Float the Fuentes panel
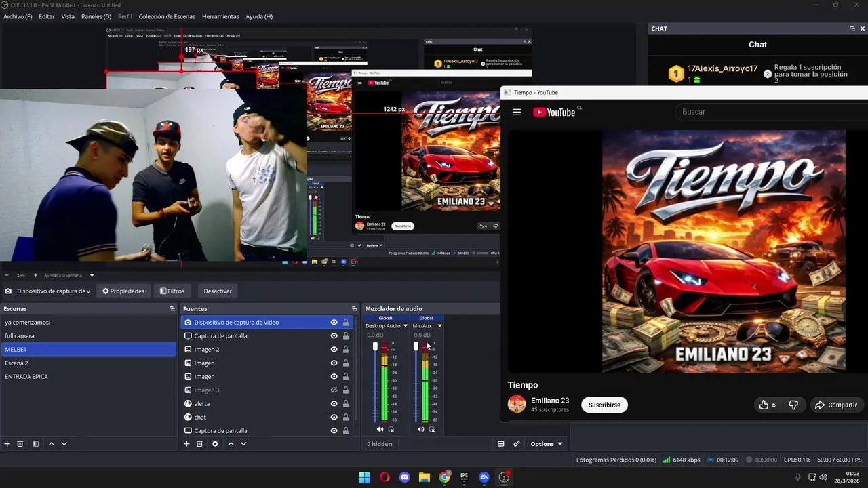This screenshot has width=868, height=488. click(x=354, y=308)
